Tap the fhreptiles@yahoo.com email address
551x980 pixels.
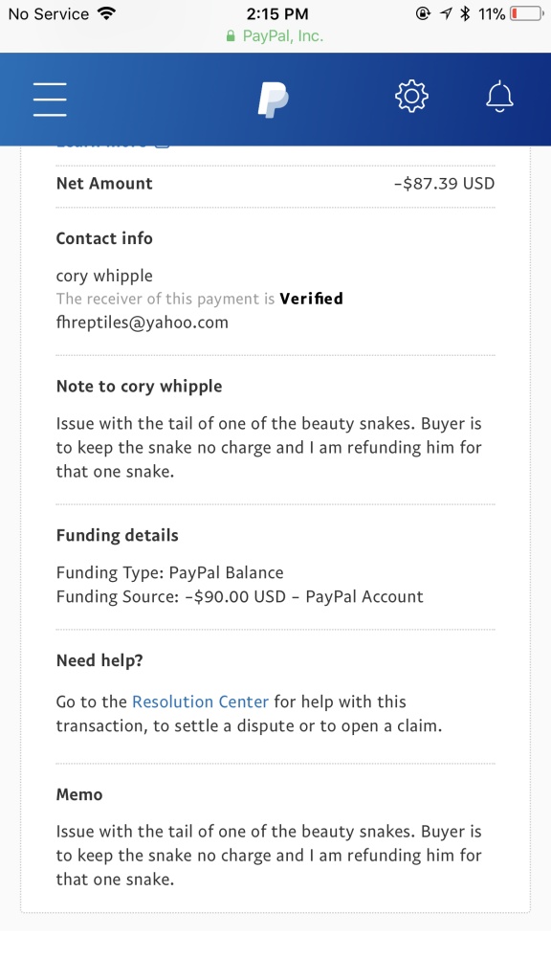[x=142, y=323]
